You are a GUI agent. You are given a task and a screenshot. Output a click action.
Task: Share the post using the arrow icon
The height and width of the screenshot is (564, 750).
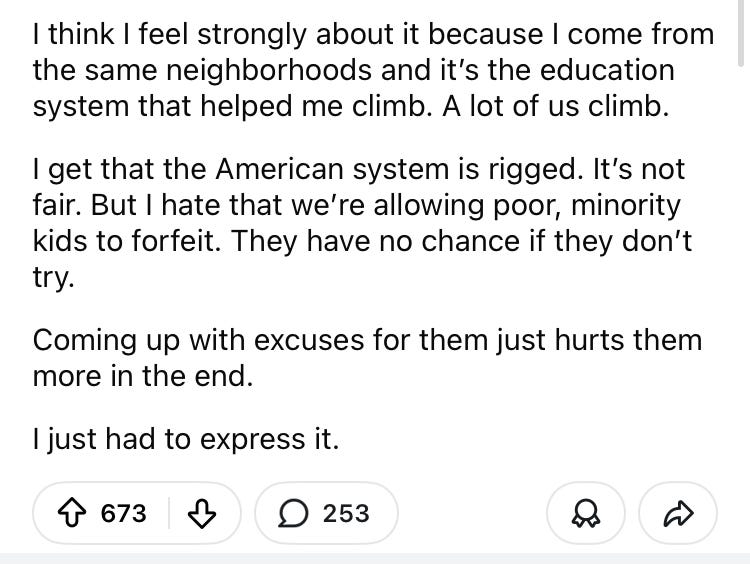(x=680, y=514)
